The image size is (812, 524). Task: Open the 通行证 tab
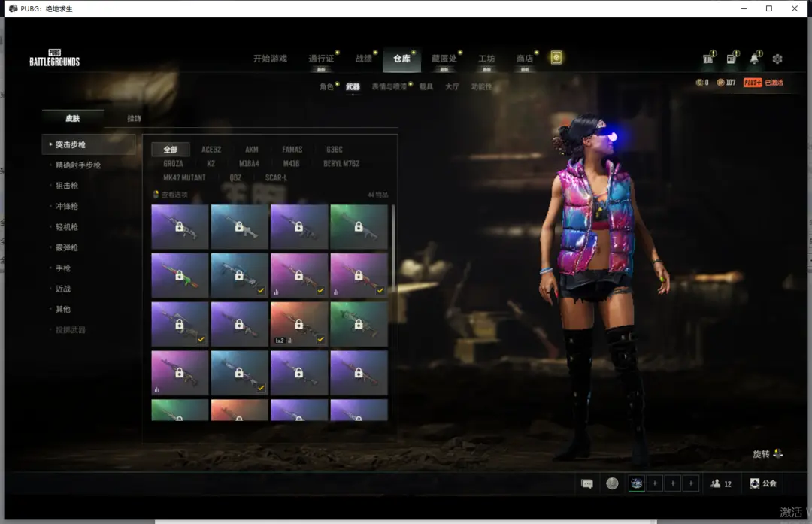click(x=321, y=59)
